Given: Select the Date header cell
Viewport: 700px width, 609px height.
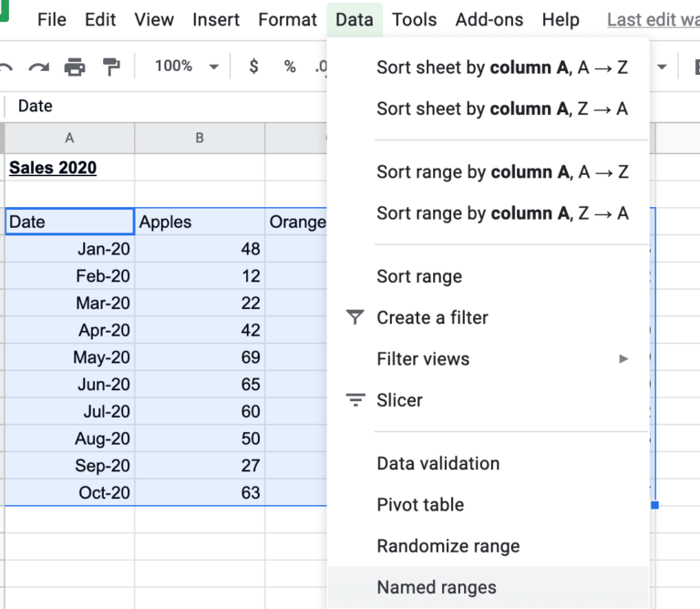Looking at the screenshot, I should 69,222.
